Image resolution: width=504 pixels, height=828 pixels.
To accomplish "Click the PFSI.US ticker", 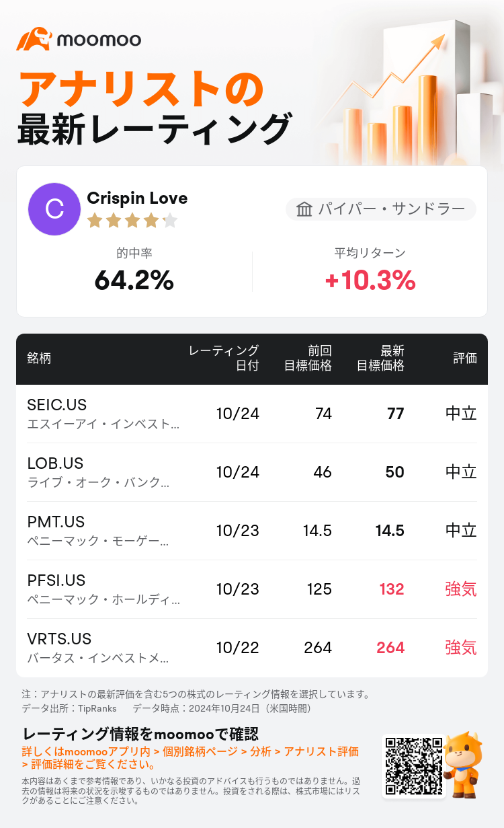I will coord(56,580).
